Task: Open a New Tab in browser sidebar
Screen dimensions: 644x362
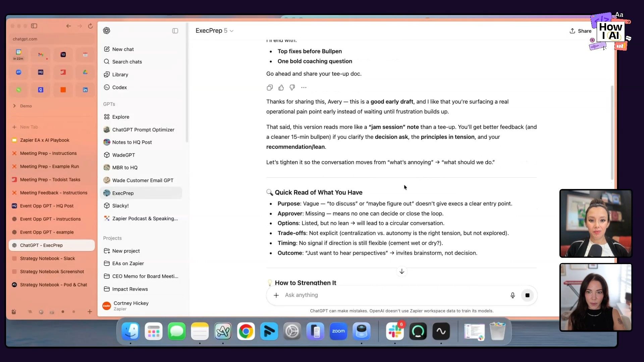Action: pyautogui.click(x=52, y=127)
